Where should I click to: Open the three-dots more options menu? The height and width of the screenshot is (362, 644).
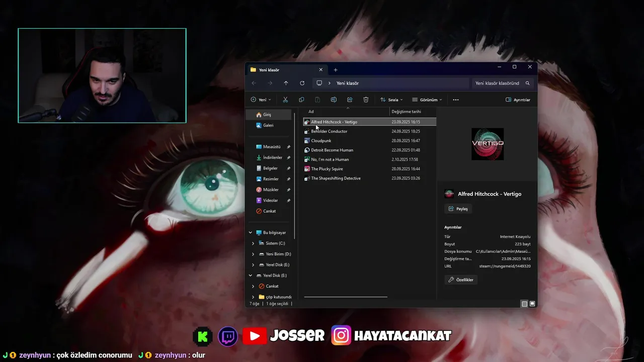[456, 100]
